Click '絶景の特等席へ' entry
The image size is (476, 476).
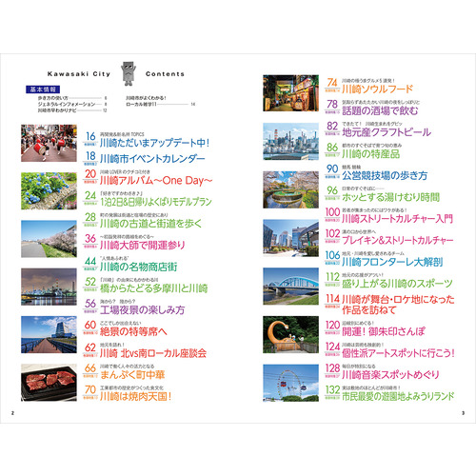pyautogui.click(x=133, y=331)
